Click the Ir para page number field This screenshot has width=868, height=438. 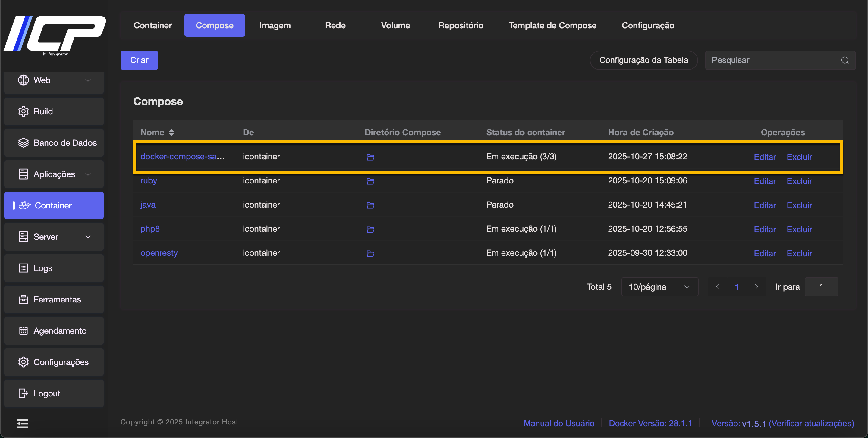pyautogui.click(x=821, y=287)
